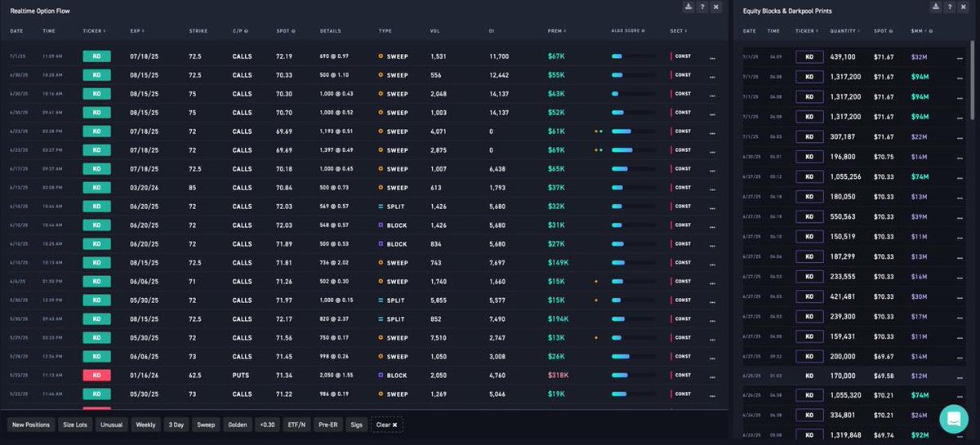Toggle the Pre-ER filter chip
Image resolution: width=980 pixels, height=445 pixels.
(x=327, y=425)
